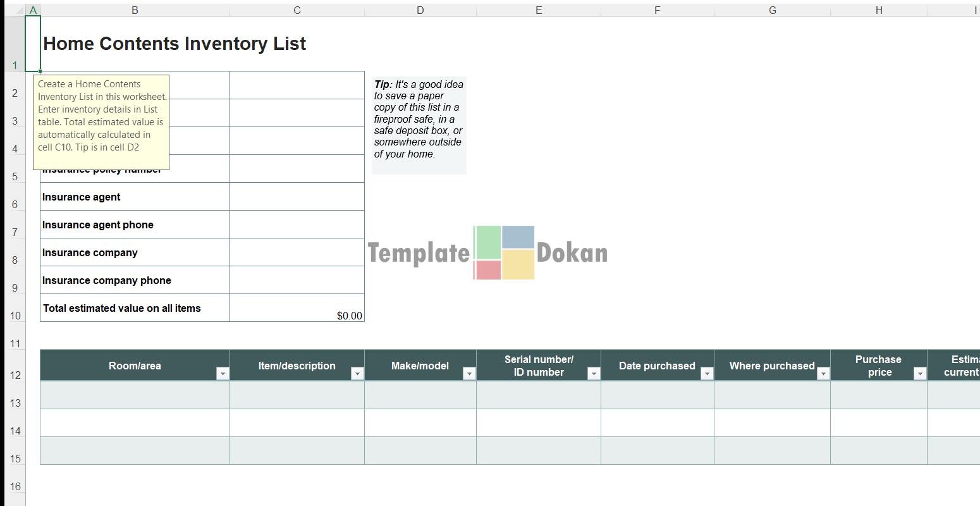Select column D header
Screen dimensions: 980x506
click(420, 10)
